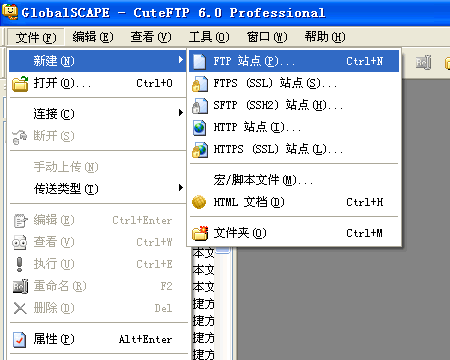Open the 查看(V) menu in menu bar
Viewport: 450px width, 360px height.
[151, 37]
